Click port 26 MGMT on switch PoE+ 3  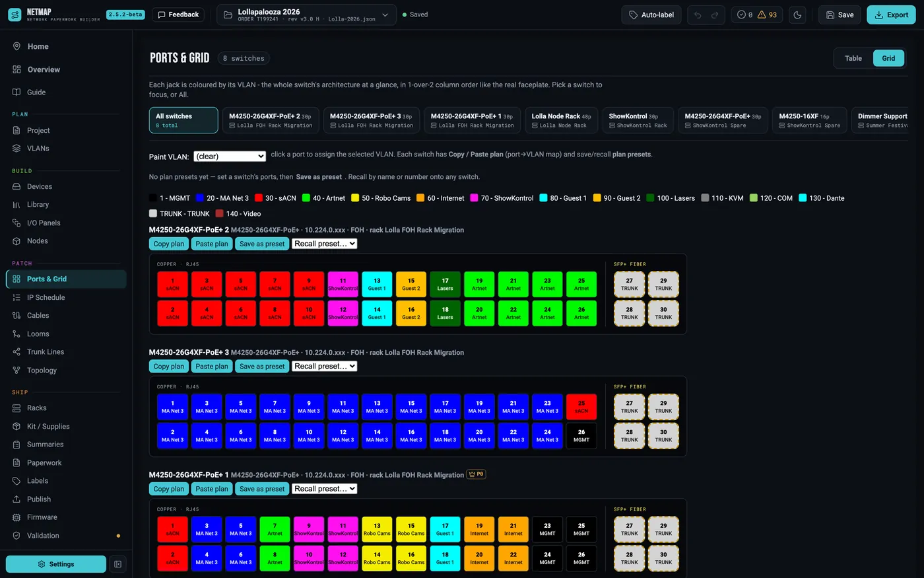pyautogui.click(x=581, y=436)
